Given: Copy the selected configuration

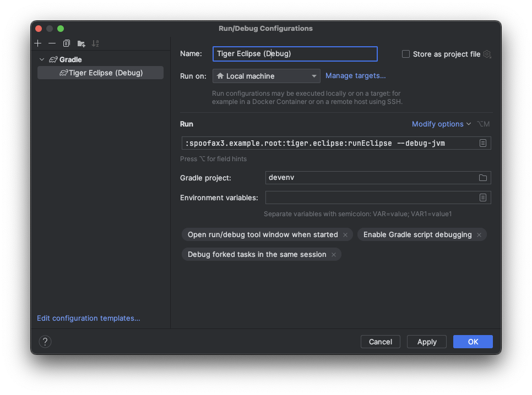Looking at the screenshot, I should pos(67,43).
